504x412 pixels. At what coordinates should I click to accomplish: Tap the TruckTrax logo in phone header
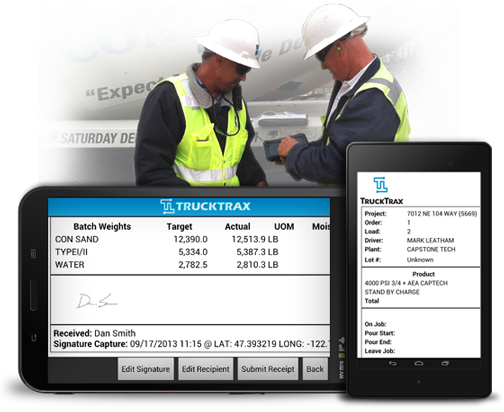tap(205, 206)
